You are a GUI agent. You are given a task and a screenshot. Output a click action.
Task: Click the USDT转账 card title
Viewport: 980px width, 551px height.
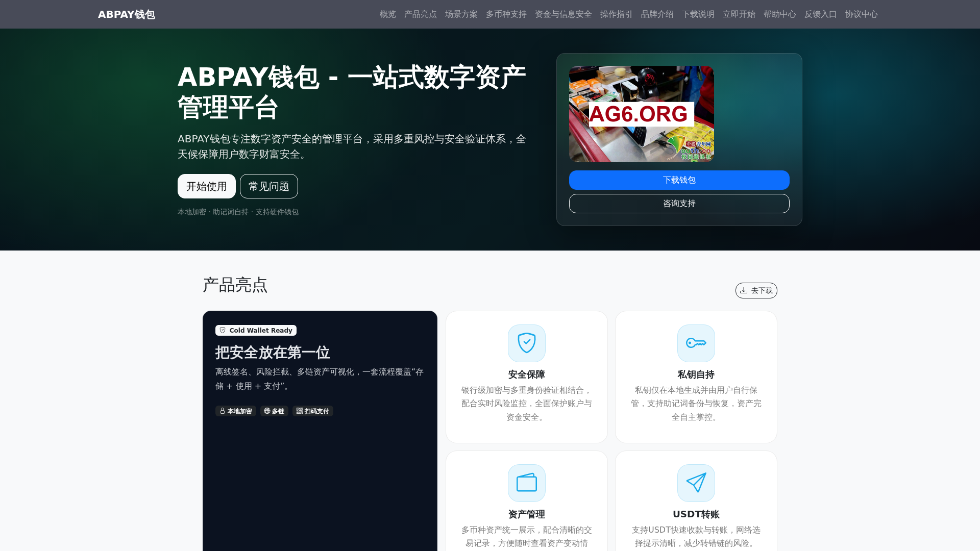coord(696,514)
